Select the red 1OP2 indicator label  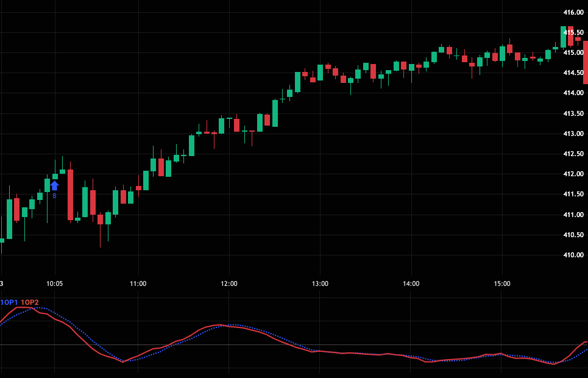[30, 302]
